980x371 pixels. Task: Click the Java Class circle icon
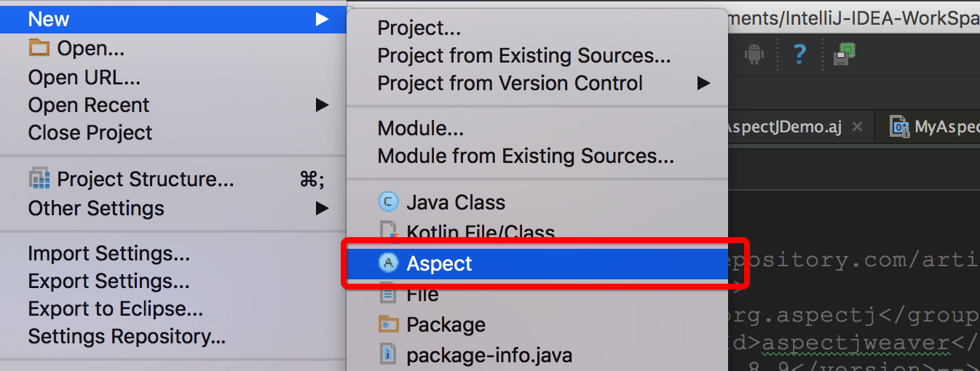click(390, 202)
